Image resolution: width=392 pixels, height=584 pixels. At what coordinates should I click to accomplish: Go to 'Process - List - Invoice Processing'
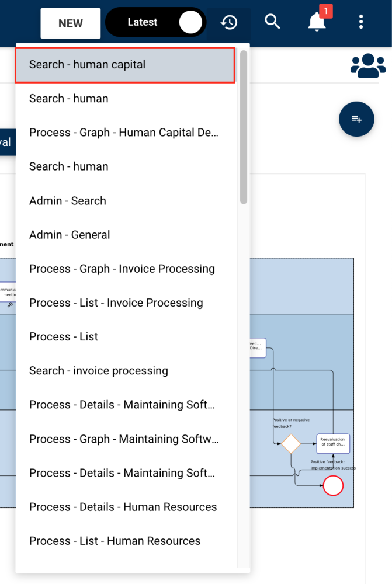pyautogui.click(x=116, y=303)
